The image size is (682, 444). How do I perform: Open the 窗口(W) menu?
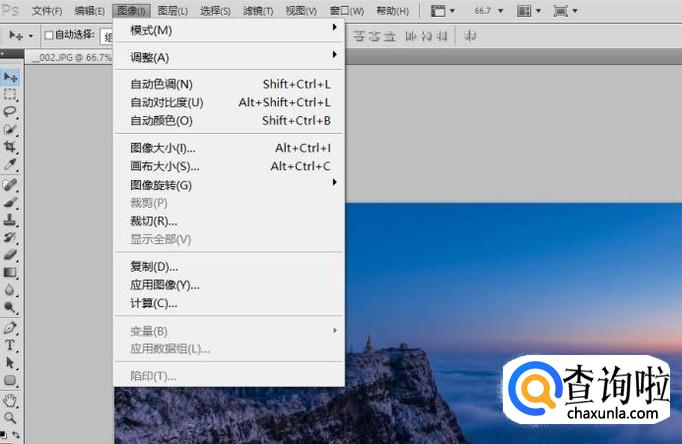pos(347,11)
